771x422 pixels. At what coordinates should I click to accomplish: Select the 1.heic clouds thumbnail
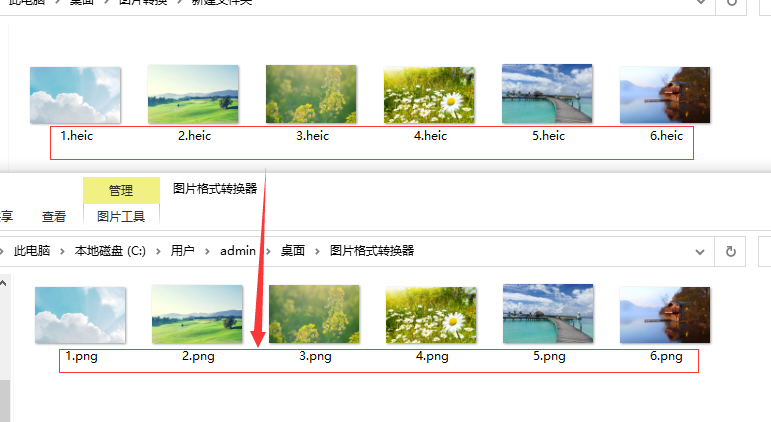point(75,95)
